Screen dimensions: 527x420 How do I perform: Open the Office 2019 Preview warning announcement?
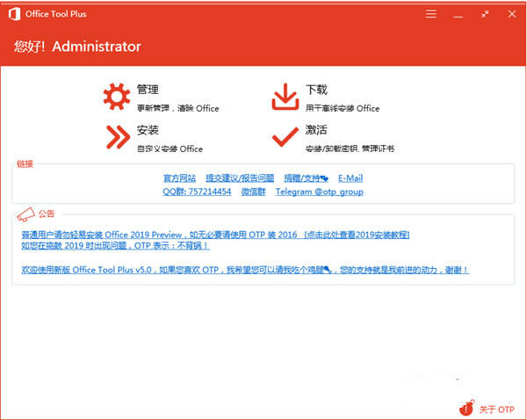[215, 235]
